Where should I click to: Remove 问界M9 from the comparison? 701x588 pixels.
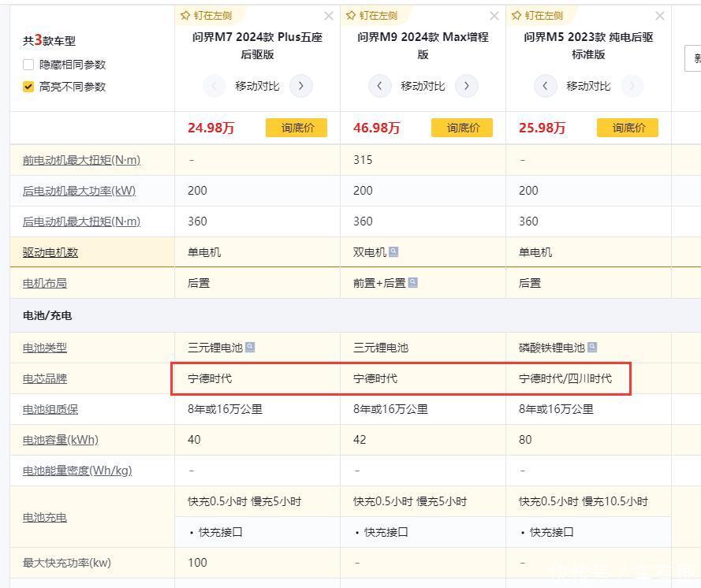click(x=494, y=16)
